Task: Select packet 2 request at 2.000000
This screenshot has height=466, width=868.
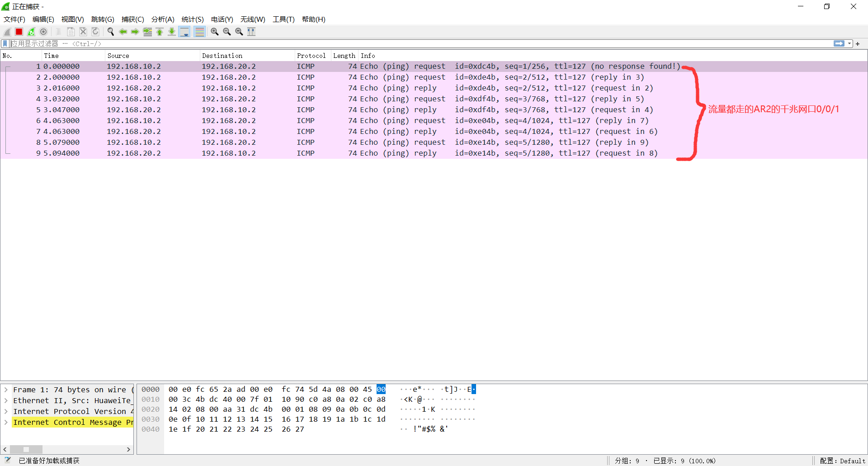Action: coord(434,77)
